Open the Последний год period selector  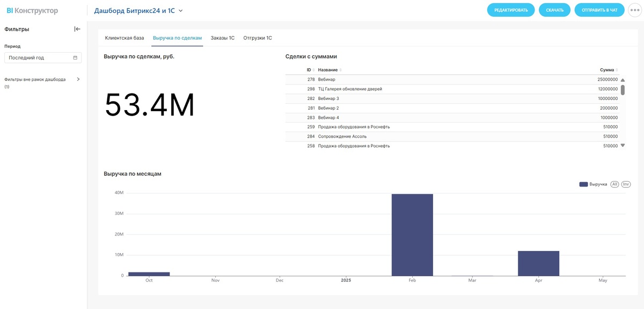coord(43,58)
